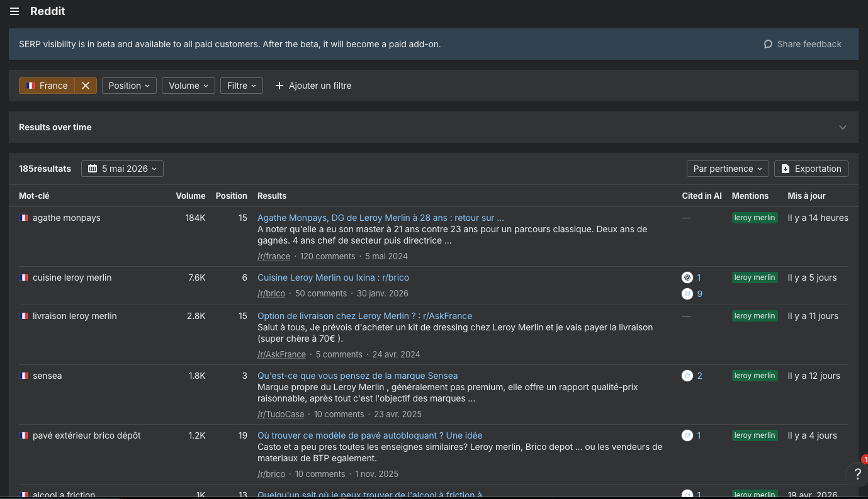The width and height of the screenshot is (868, 499).
Task: Click the flag icon beside sensea keyword
Action: pos(24,376)
